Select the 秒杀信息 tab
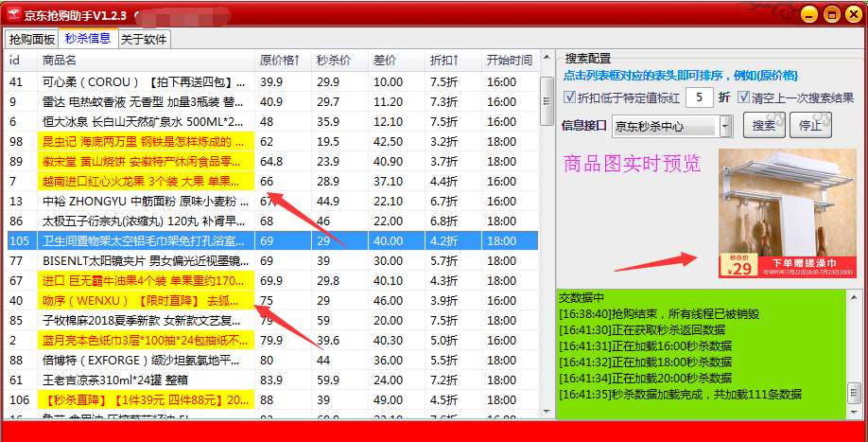This screenshot has width=868, height=442. (x=88, y=38)
